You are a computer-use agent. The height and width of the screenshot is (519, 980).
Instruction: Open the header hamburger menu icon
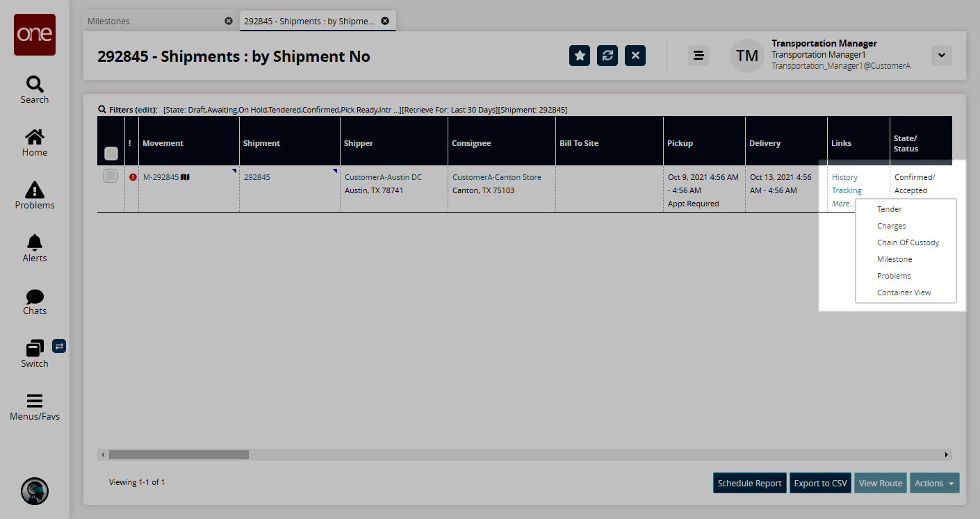point(699,56)
